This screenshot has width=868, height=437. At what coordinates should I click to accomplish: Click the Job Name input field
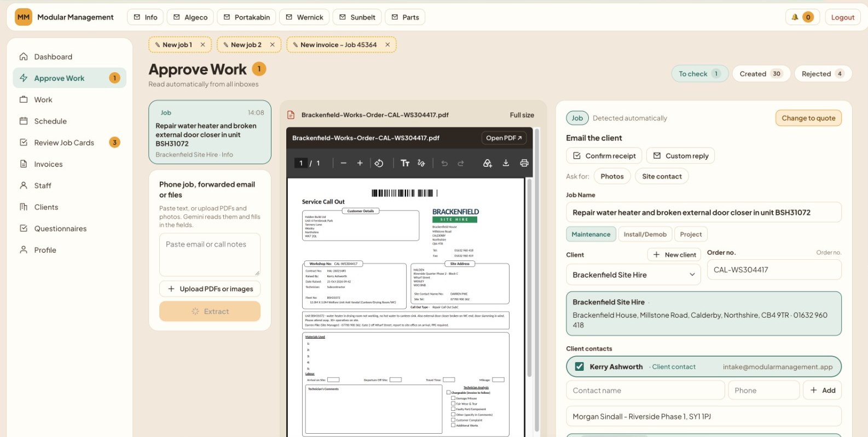tap(704, 212)
